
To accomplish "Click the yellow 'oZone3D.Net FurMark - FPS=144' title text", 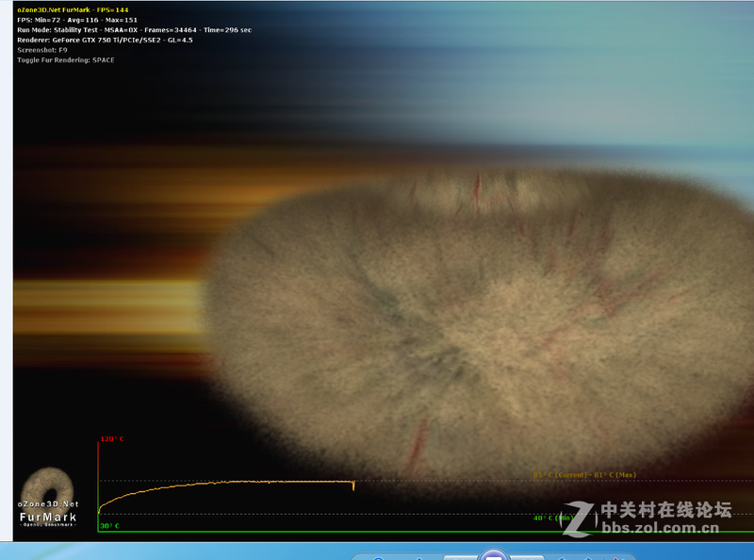I will point(73,9).
